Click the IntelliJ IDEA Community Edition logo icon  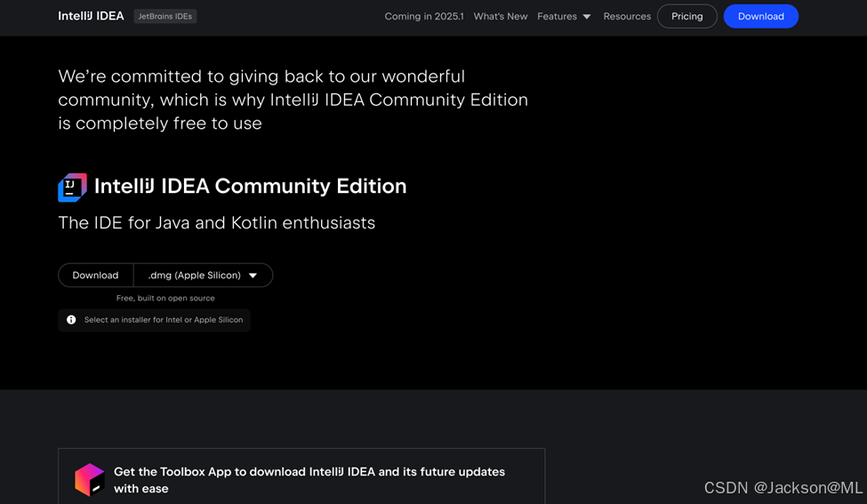click(x=72, y=187)
